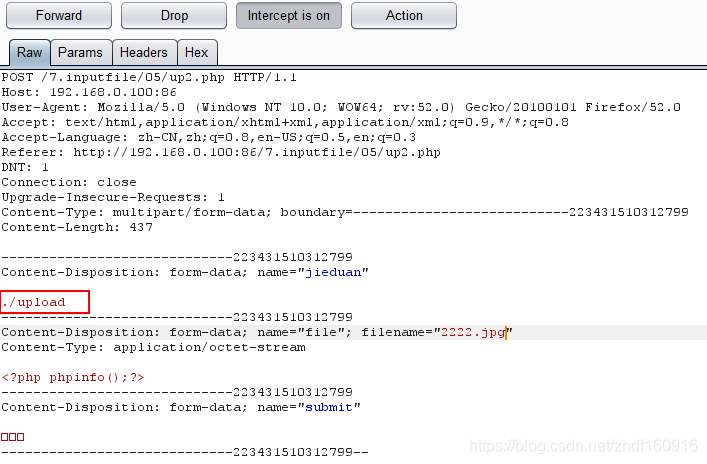
Task: Toggle the Intercept is on button
Action: pos(289,16)
